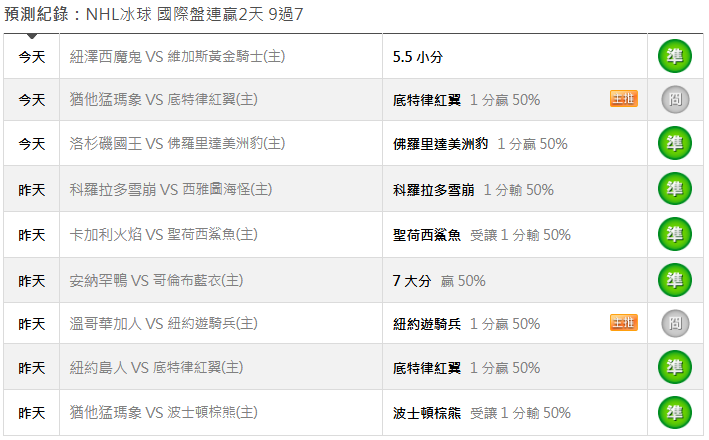Click the green 準 icon for 猶他猛瑪象 VS 波士頓棕熊

pyautogui.click(x=674, y=412)
